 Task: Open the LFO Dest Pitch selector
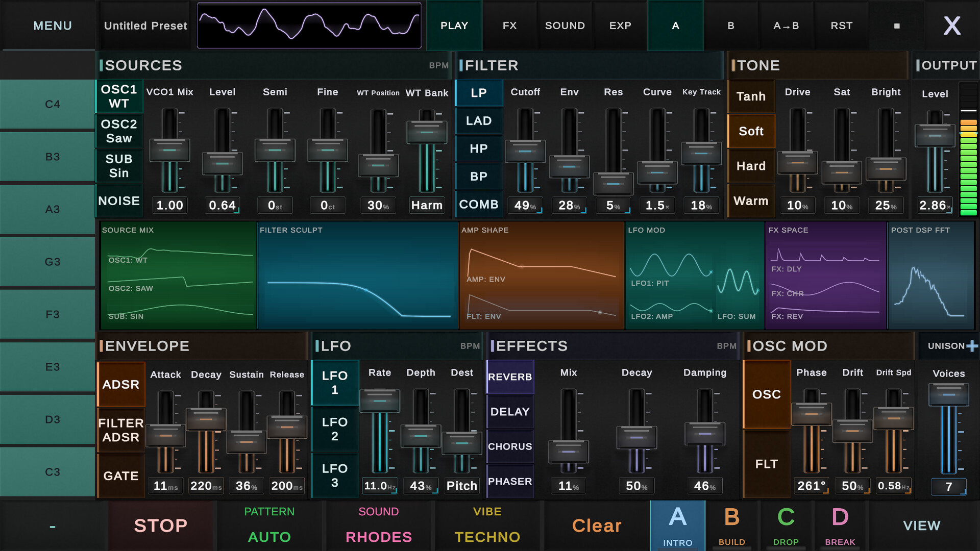[x=461, y=486]
